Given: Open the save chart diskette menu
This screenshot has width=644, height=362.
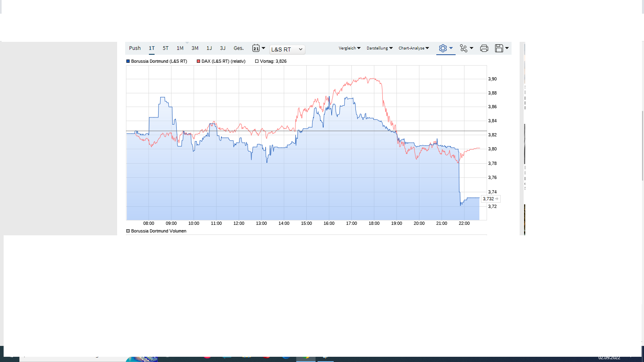Looking at the screenshot, I should 502,48.
